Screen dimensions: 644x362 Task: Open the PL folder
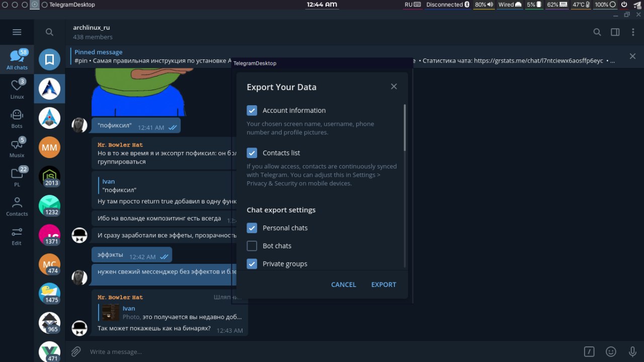(x=17, y=176)
